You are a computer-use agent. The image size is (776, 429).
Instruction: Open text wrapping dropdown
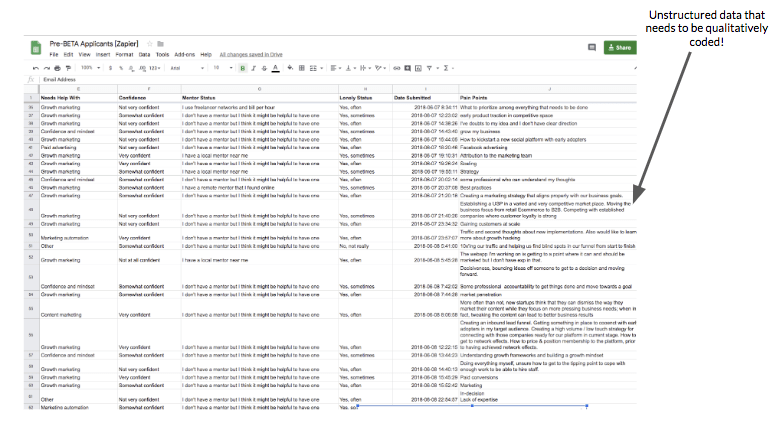(365, 68)
